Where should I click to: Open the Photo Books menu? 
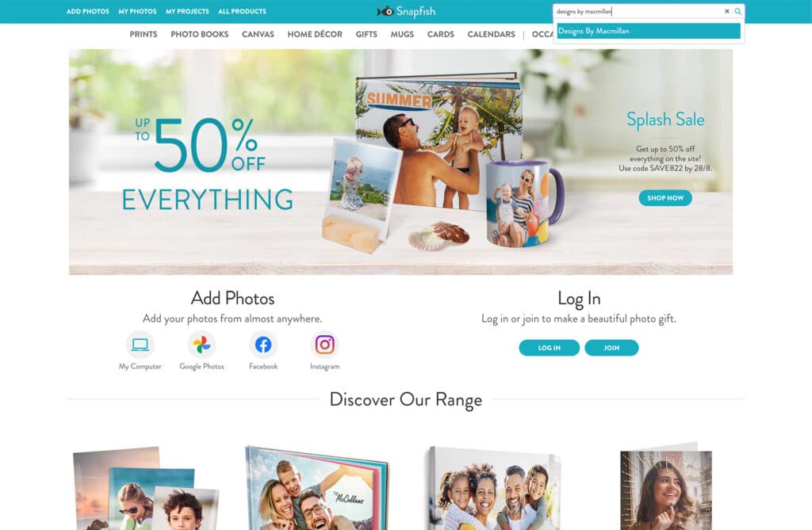(x=199, y=34)
